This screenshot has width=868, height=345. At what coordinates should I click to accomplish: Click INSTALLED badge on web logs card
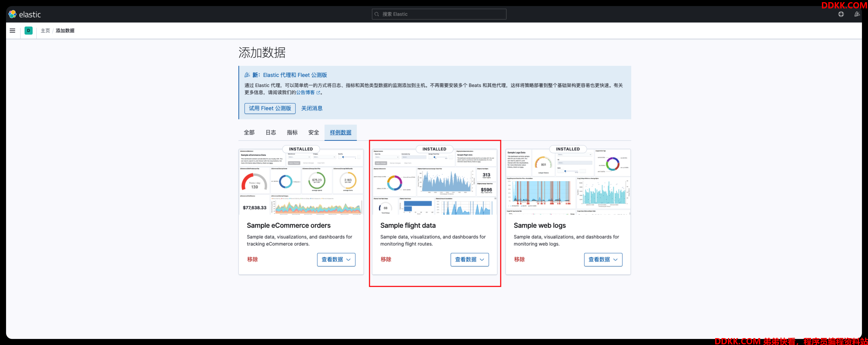568,149
